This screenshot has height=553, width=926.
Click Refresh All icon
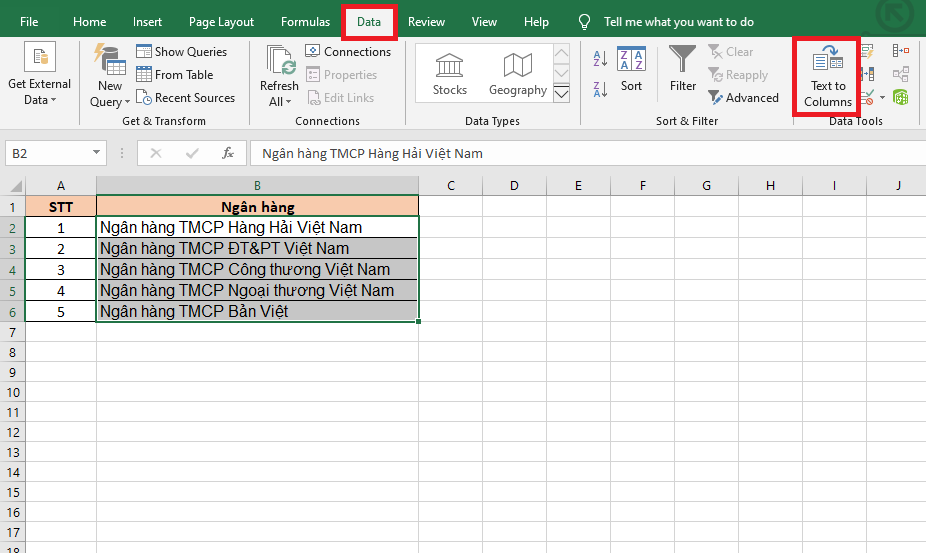(279, 61)
